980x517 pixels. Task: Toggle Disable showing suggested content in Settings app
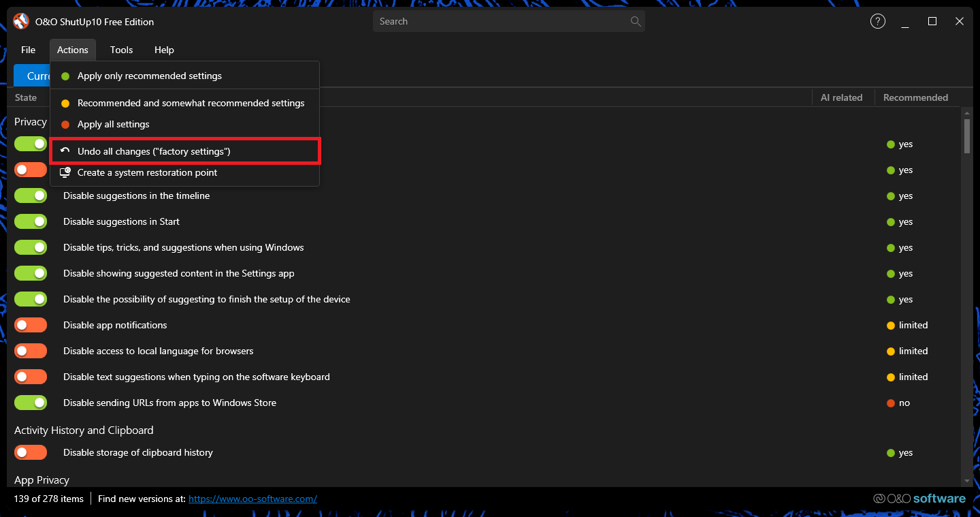click(31, 273)
